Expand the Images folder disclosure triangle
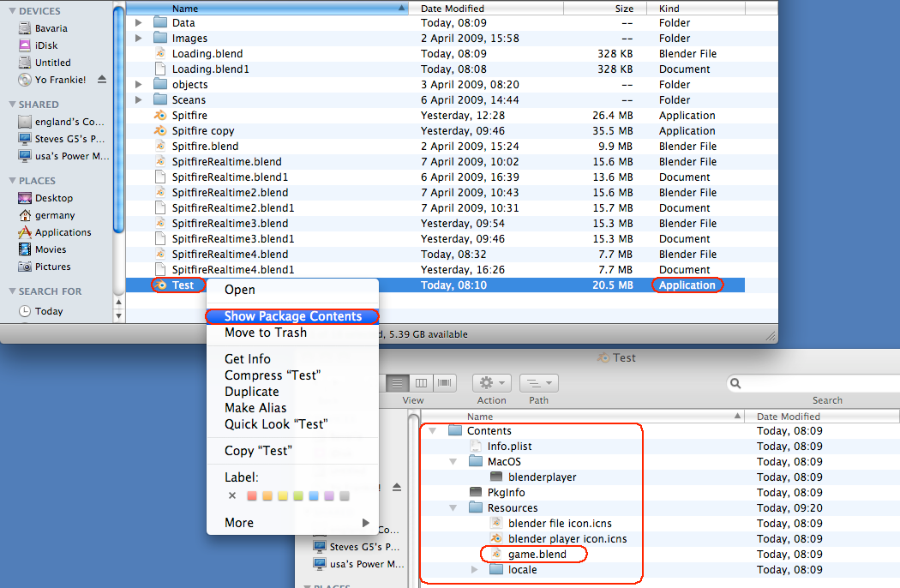This screenshot has width=900, height=588. [x=138, y=39]
